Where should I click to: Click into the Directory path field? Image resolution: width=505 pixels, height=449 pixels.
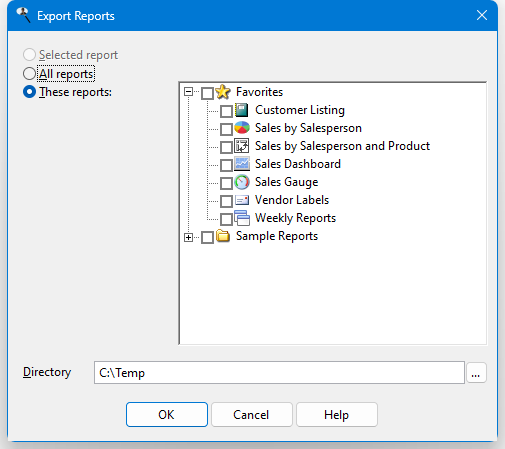(279, 373)
